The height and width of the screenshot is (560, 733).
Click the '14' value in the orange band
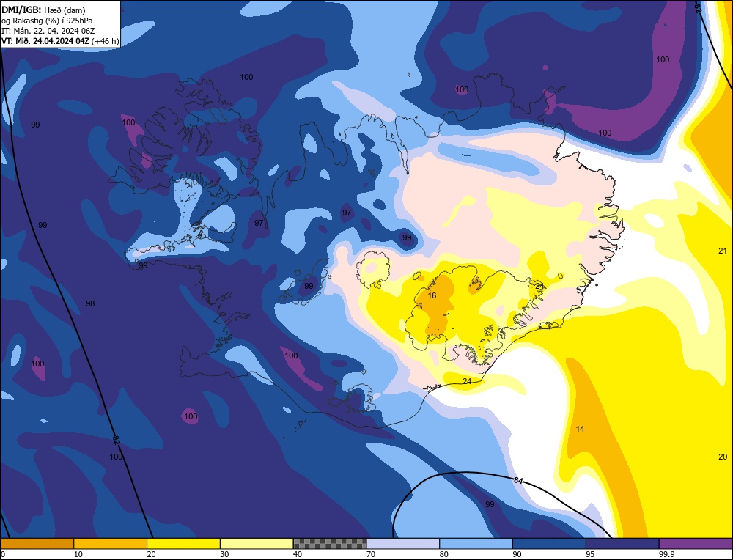pos(580,429)
